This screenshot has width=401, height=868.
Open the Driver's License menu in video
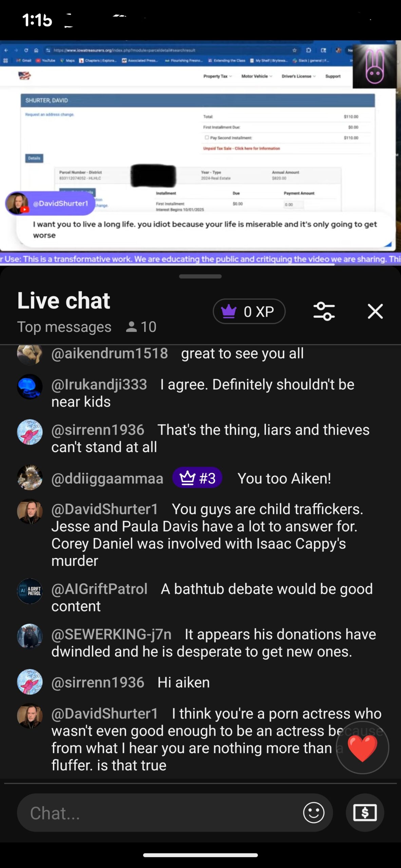299,76
